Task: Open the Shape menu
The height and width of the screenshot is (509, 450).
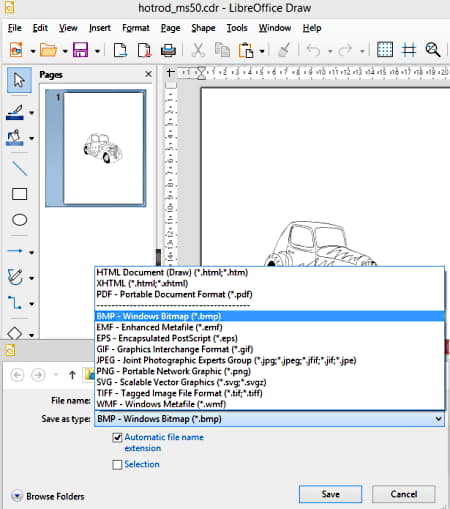Action: [x=203, y=28]
